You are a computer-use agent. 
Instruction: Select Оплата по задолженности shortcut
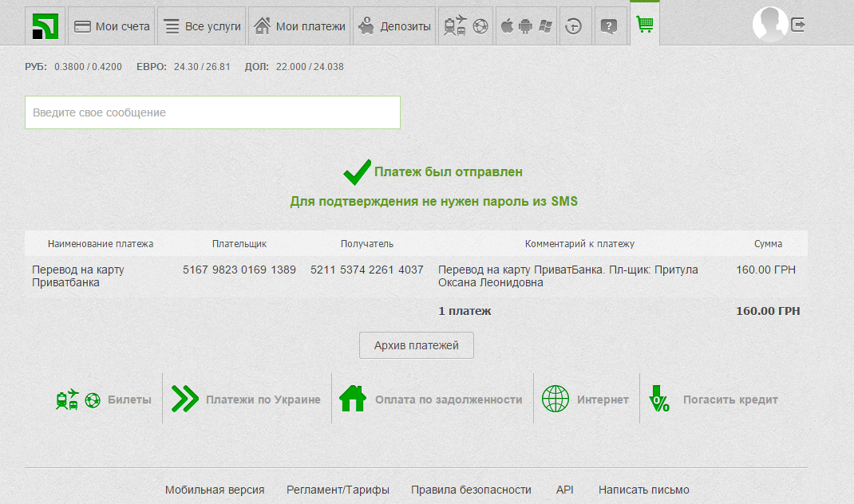coord(432,400)
